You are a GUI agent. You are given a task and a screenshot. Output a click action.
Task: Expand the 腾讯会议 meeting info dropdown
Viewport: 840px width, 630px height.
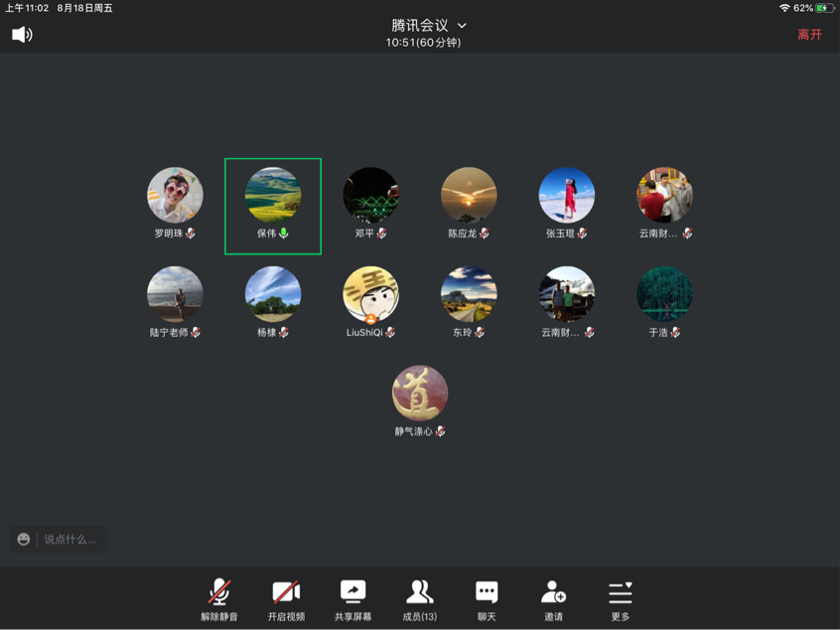coord(462,25)
